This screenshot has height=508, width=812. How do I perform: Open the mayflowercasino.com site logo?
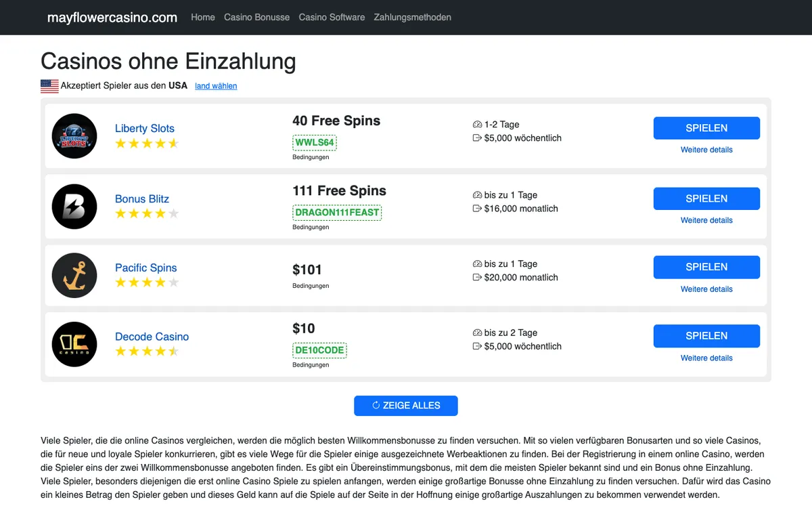[x=112, y=18]
